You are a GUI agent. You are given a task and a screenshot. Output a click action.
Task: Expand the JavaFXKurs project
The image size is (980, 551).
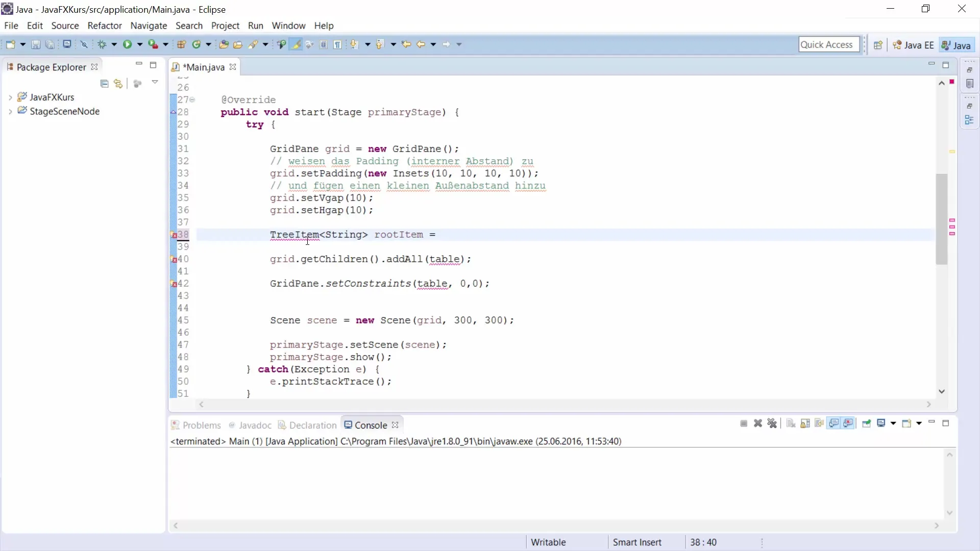(x=10, y=97)
